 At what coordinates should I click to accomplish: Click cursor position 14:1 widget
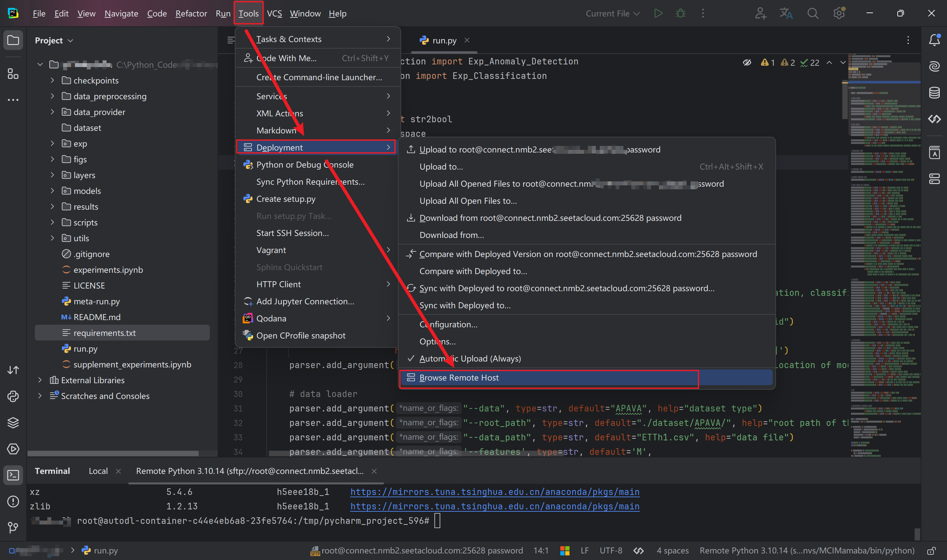point(541,550)
